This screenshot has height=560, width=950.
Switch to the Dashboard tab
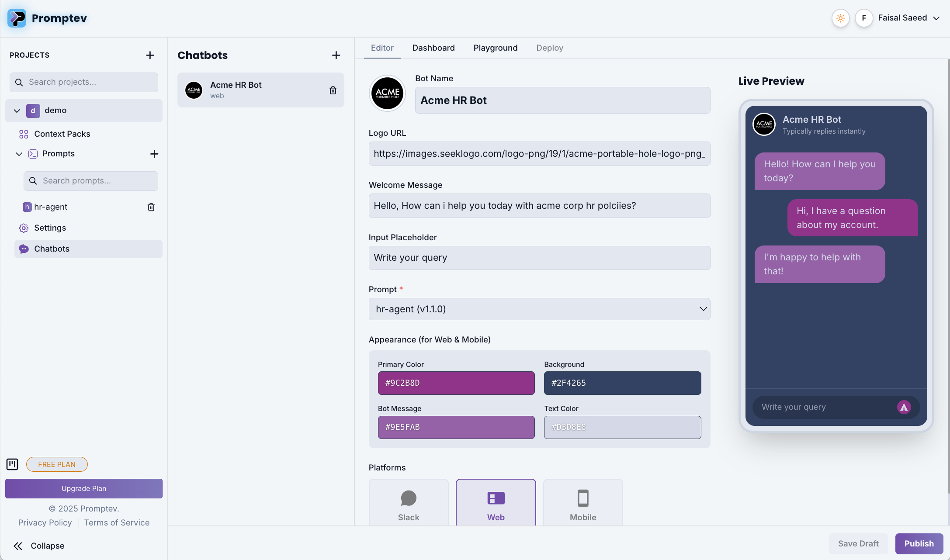[x=433, y=48]
